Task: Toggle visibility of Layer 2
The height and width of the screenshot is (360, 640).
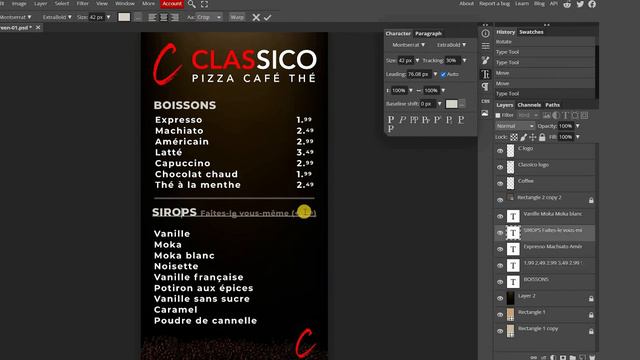Action: coord(500,298)
